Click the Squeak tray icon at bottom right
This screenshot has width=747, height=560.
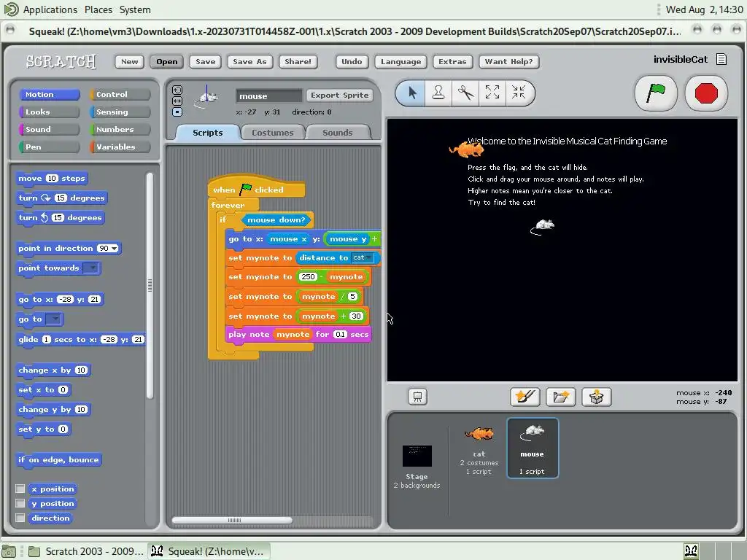(691, 551)
